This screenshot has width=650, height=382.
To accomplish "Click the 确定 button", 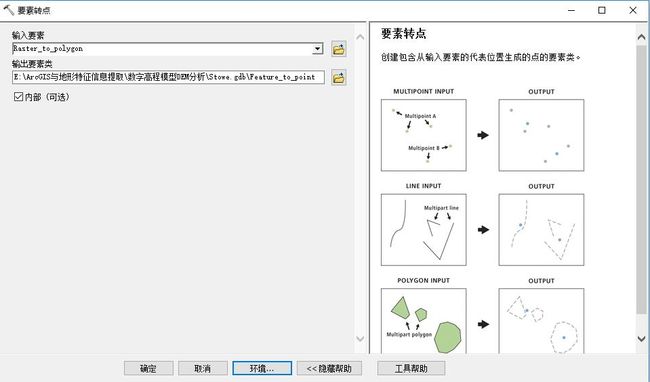I will (148, 368).
